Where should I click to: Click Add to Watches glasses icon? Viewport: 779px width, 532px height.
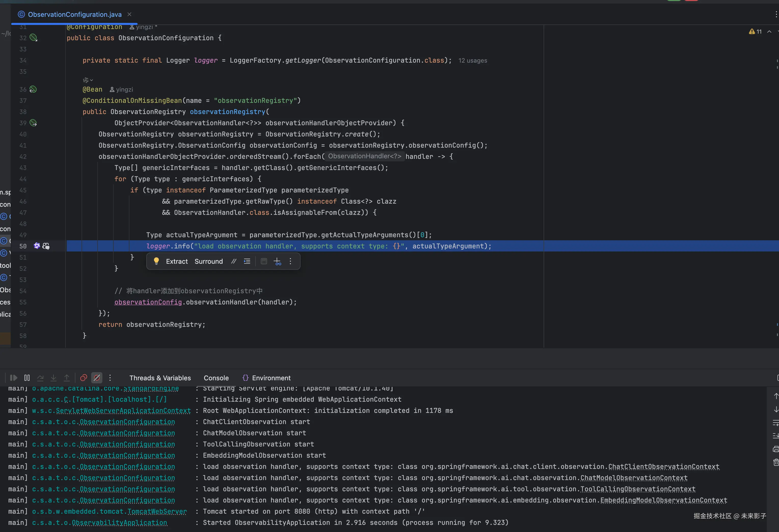coord(278,261)
